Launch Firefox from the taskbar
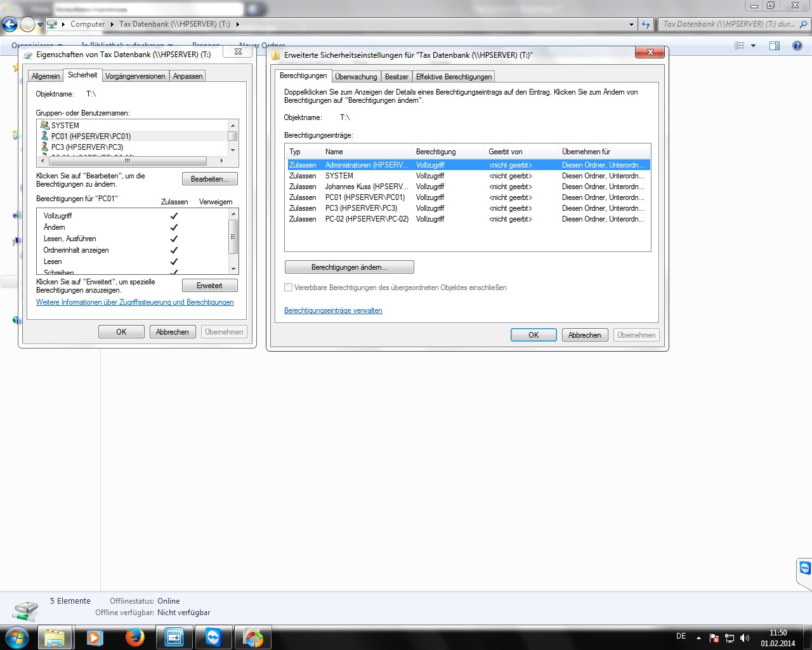The height and width of the screenshot is (650, 812). [x=134, y=637]
